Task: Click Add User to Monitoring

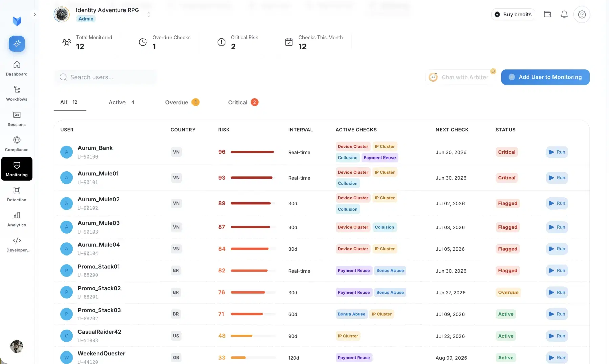Action: coord(545,77)
